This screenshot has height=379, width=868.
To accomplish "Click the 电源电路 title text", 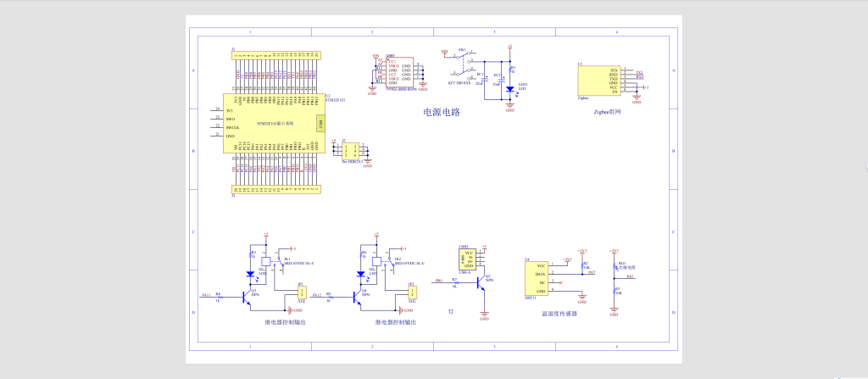I will click(442, 111).
